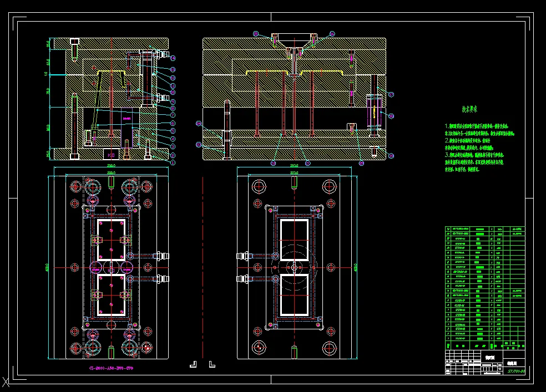Select part balloon number 21
Image resolution: width=546 pixels, height=392 pixels.
click(x=308, y=163)
